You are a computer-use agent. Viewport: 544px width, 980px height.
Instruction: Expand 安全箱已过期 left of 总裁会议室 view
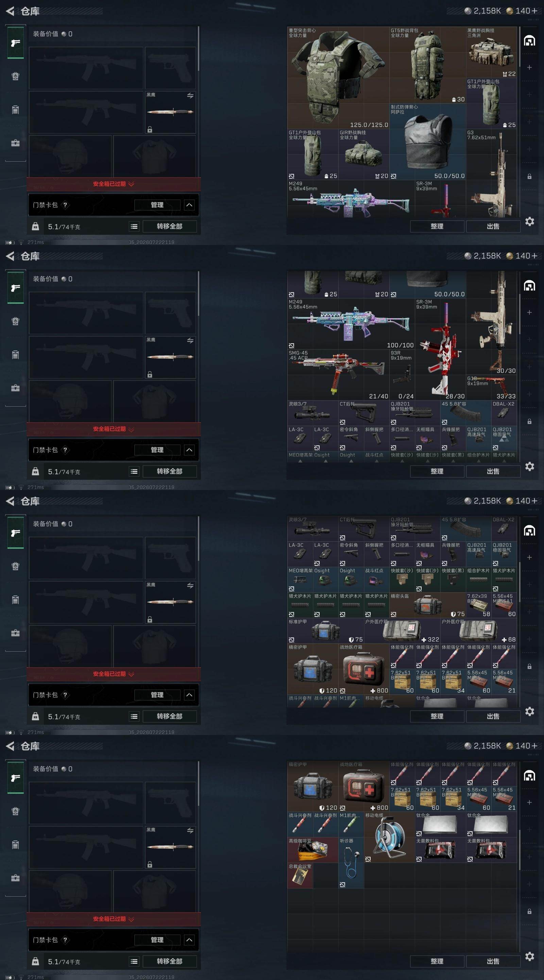(113, 919)
